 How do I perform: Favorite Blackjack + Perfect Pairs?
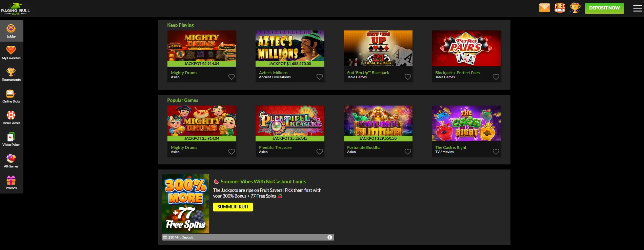(496, 77)
